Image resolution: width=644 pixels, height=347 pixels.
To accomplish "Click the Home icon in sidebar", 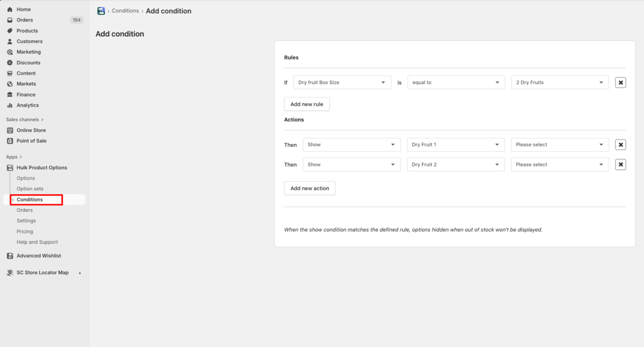I will (x=10, y=9).
